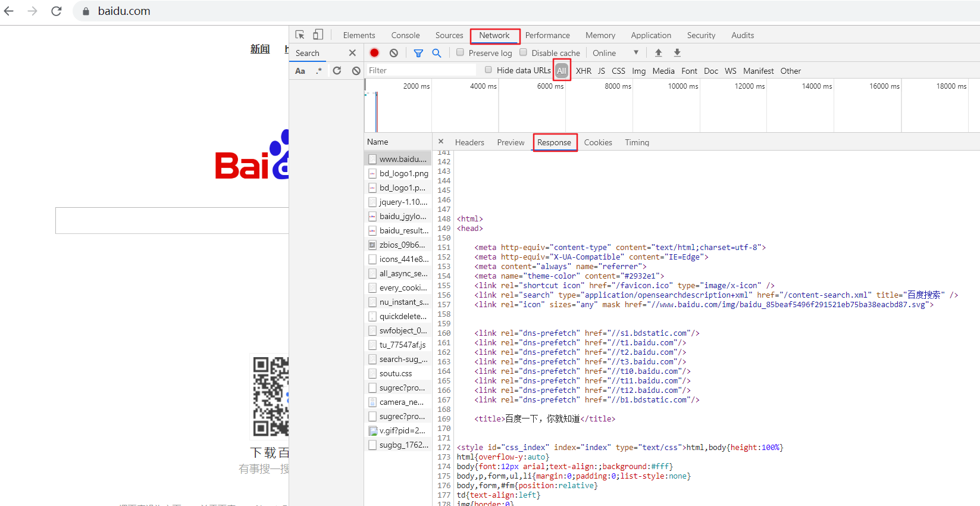980x506 pixels.
Task: Open the Headers tab of request details
Action: (x=469, y=142)
